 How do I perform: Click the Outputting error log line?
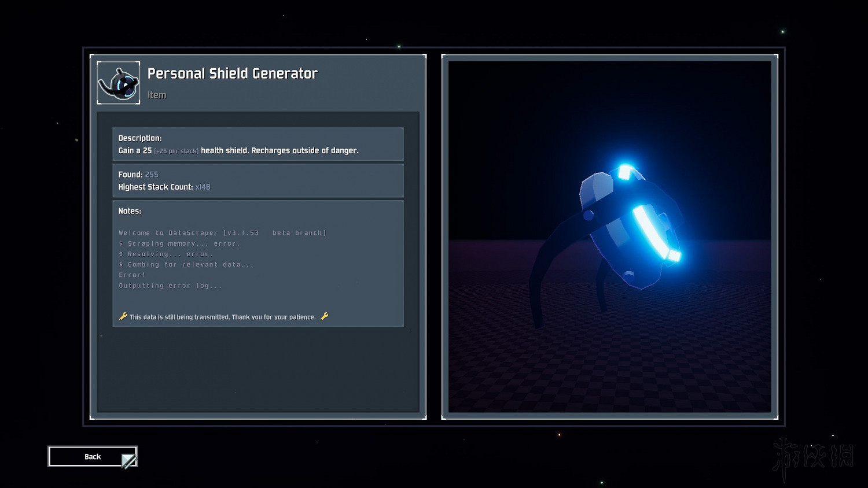coord(171,286)
